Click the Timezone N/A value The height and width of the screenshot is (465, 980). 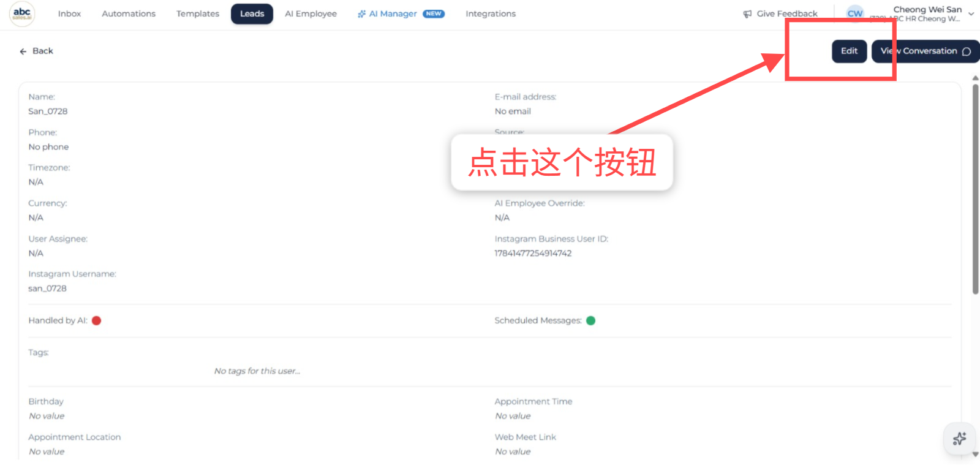point(36,182)
